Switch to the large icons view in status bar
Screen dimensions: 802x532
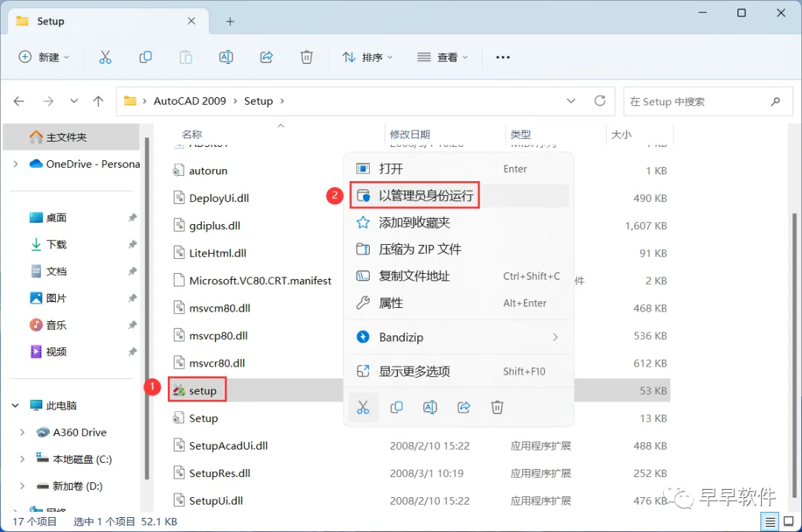coord(789,522)
